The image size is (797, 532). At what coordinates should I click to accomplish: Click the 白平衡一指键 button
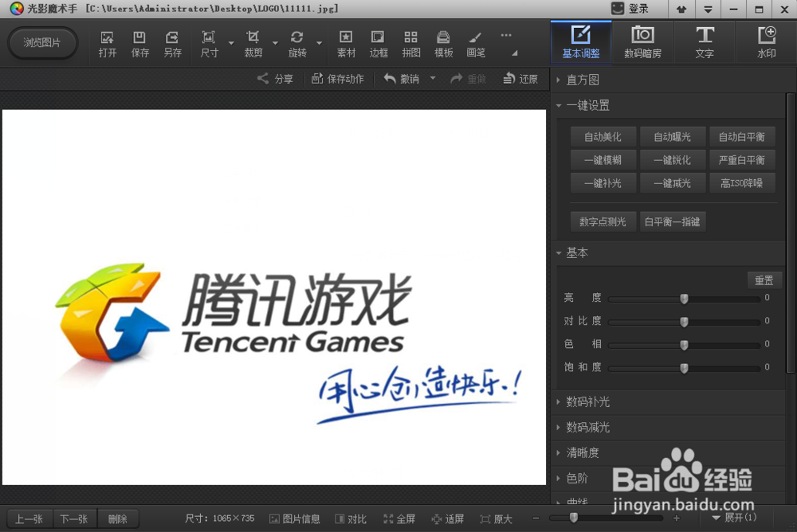tap(673, 221)
